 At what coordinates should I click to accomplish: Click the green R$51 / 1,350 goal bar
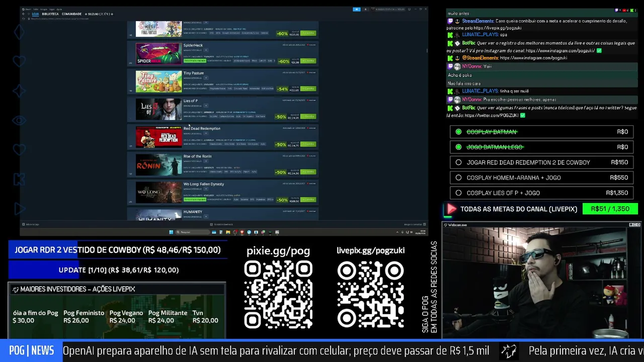[x=610, y=209]
